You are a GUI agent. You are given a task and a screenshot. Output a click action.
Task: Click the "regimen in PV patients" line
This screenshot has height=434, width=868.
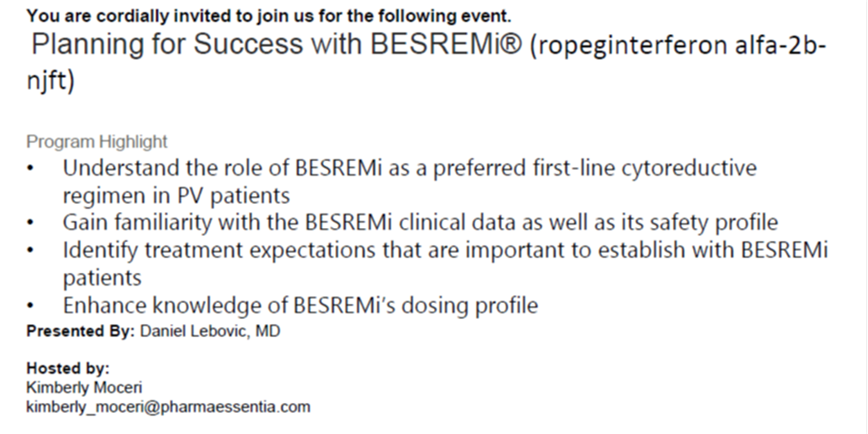click(176, 195)
